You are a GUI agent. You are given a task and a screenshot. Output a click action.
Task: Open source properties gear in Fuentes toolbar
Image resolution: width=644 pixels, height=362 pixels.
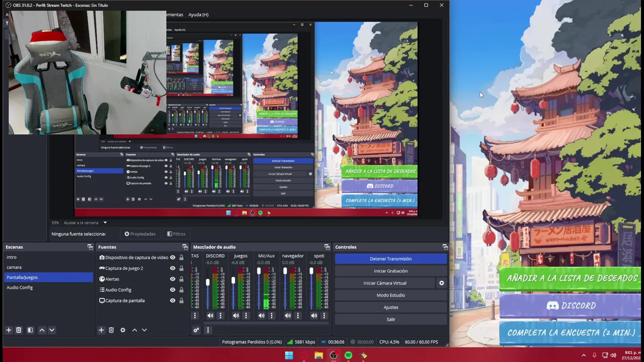(x=123, y=330)
